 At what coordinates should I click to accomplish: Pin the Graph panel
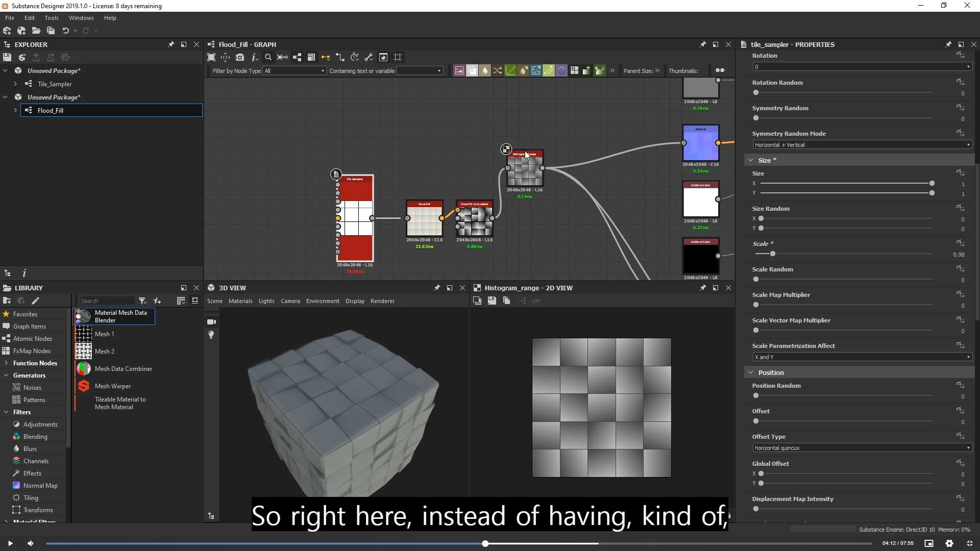pyautogui.click(x=703, y=44)
